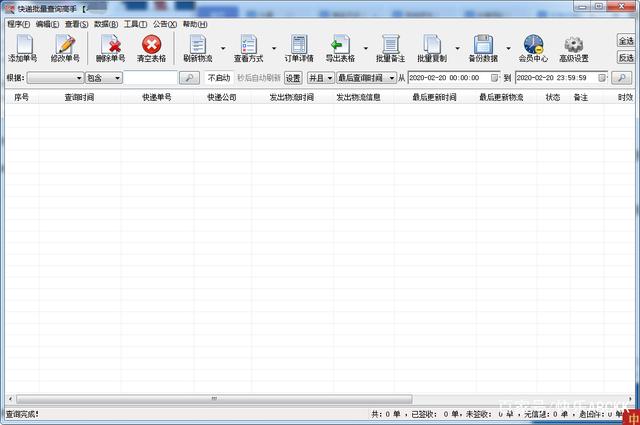
Task: Open 订单详情 order details
Action: [x=298, y=47]
